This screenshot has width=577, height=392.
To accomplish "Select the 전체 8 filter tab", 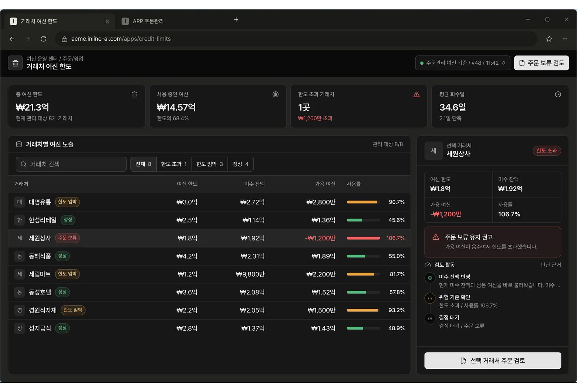I will 144,164.
